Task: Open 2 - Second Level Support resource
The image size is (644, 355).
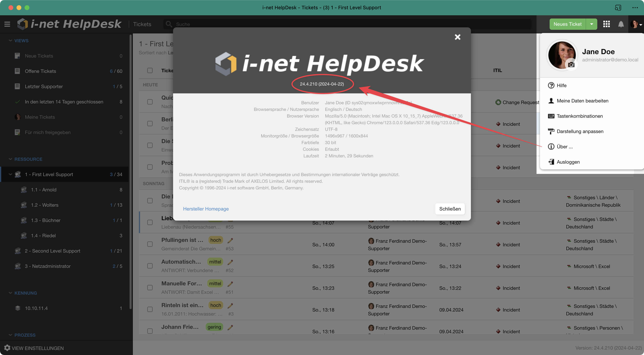Action: (64, 251)
